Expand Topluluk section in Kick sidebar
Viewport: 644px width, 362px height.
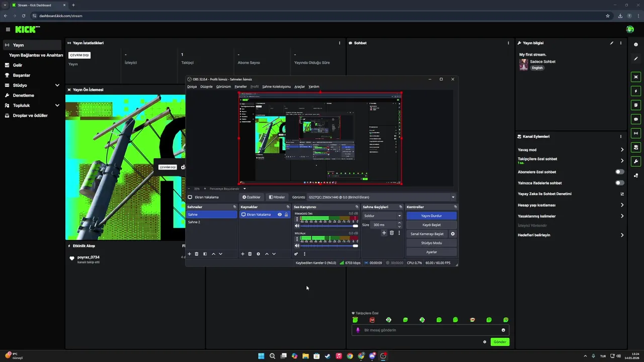point(57,106)
